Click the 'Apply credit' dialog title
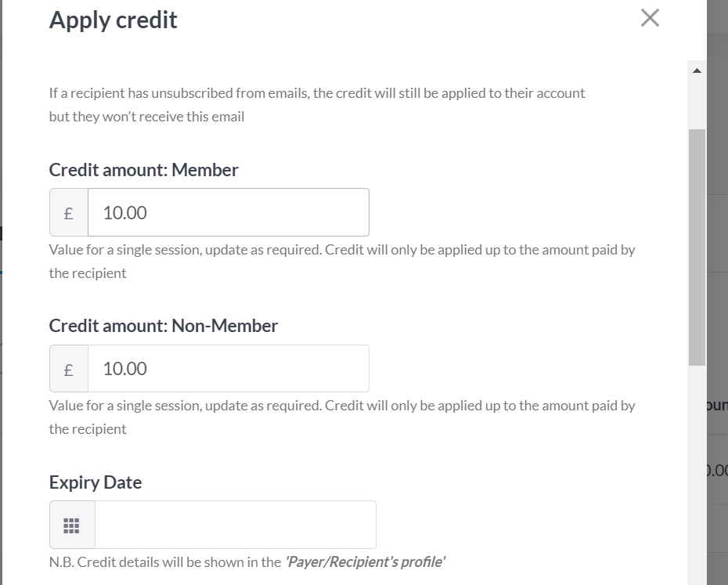 pyautogui.click(x=114, y=20)
